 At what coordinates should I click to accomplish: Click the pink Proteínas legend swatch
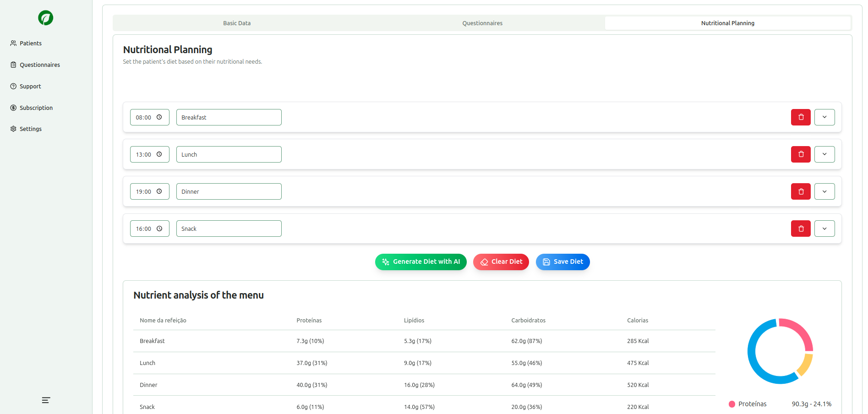732,404
